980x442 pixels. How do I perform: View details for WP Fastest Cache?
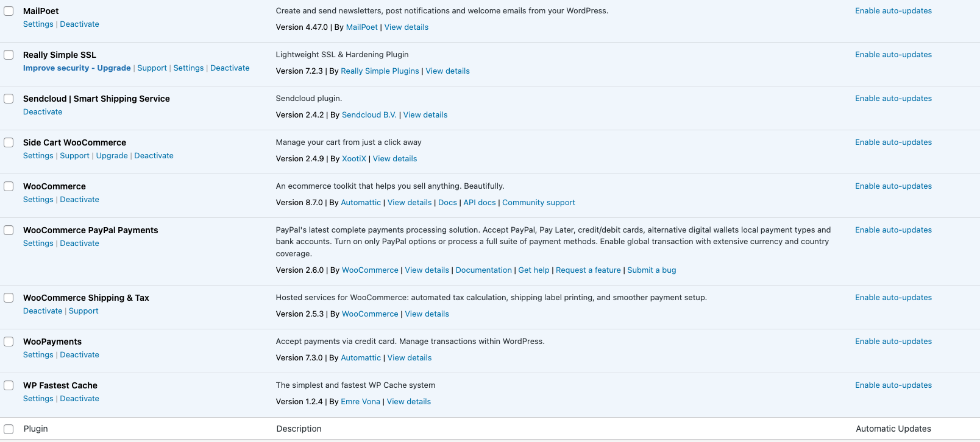[x=408, y=401]
